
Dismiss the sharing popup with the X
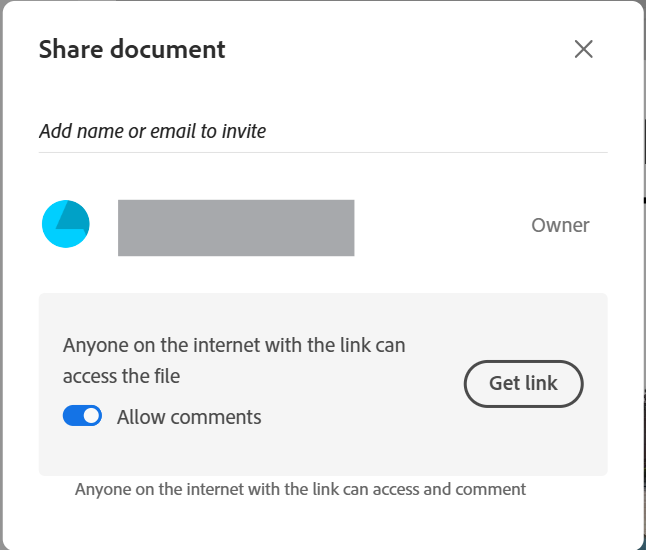[x=584, y=49]
